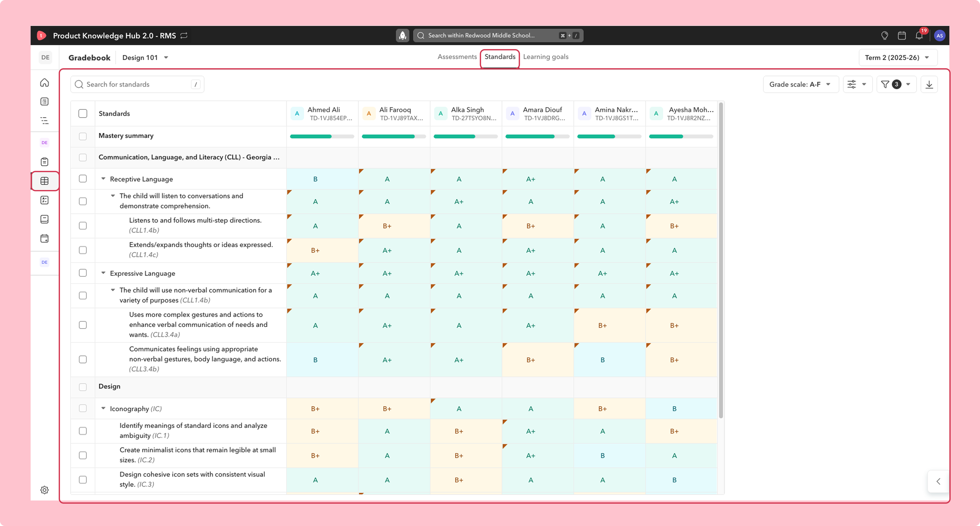Screen dimensions: 980x526
Task: Open the calendar icon in the left sidebar
Action: point(45,239)
